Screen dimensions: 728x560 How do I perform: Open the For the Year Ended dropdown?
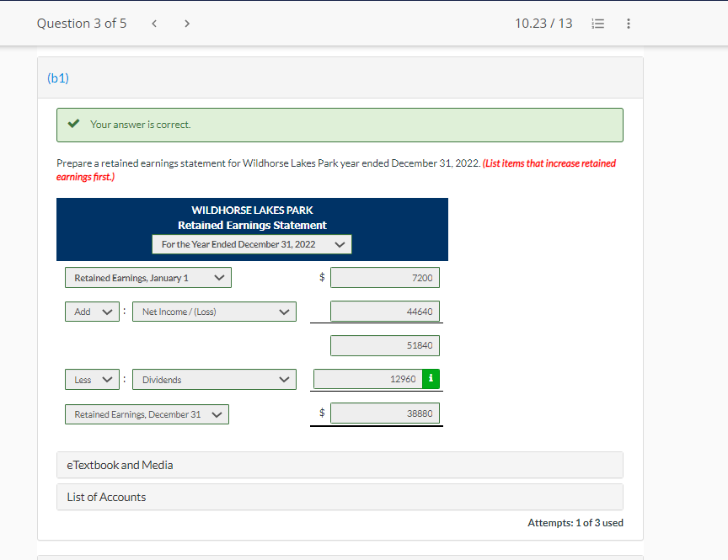[251, 244]
